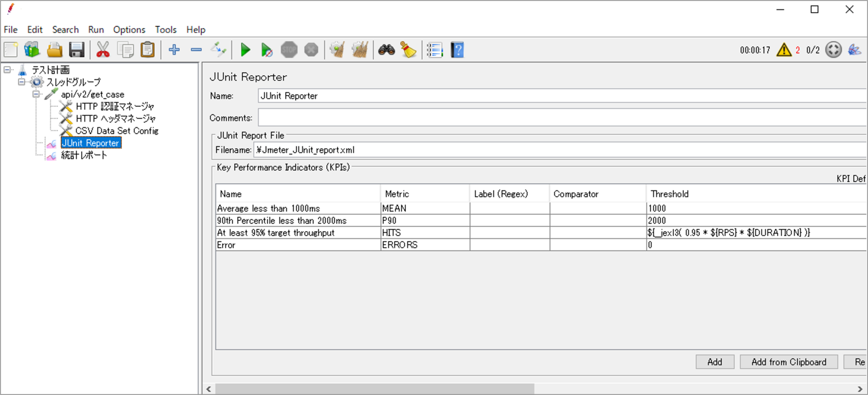This screenshot has height=395, width=868.
Task: Click the warning triangle error indicator
Action: click(x=784, y=50)
